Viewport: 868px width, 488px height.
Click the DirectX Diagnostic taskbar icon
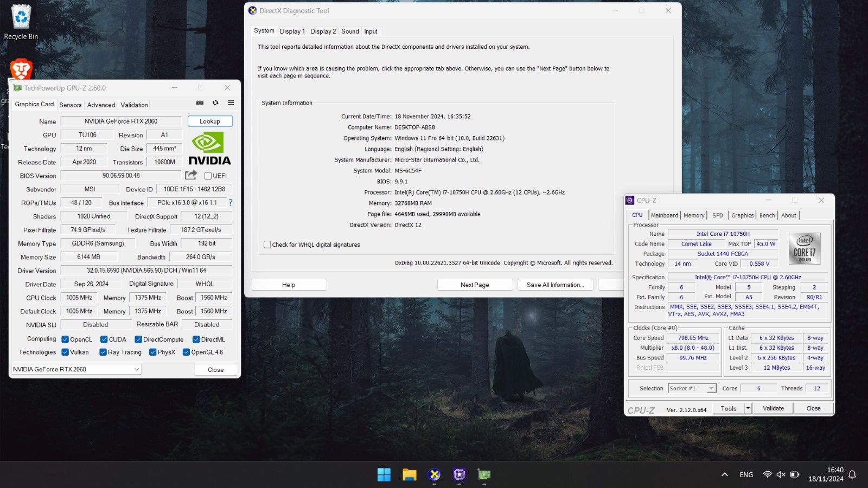[x=434, y=474]
